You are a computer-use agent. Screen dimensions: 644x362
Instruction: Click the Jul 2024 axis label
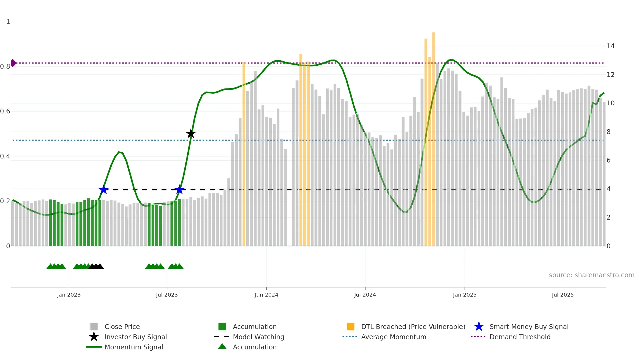[365, 295]
